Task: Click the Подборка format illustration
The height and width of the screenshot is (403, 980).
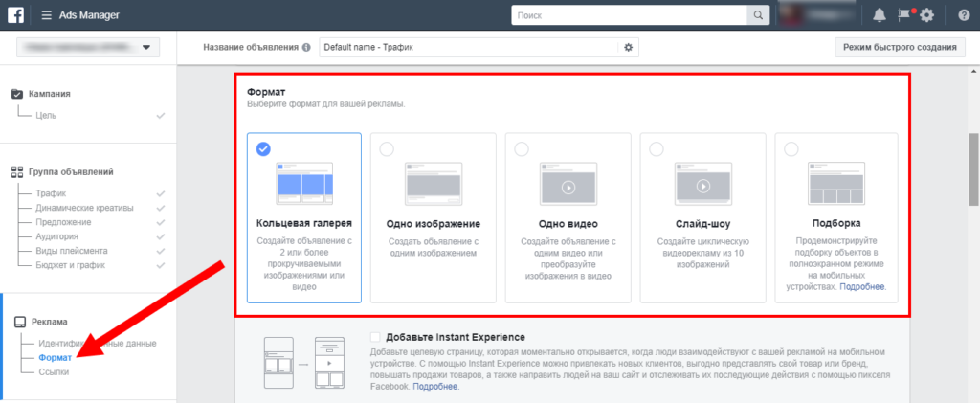Action: (x=836, y=183)
